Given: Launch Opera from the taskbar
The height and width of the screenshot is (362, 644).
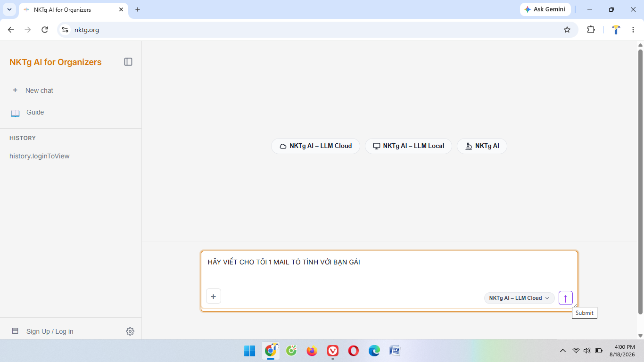Looking at the screenshot, I should 354,351.
